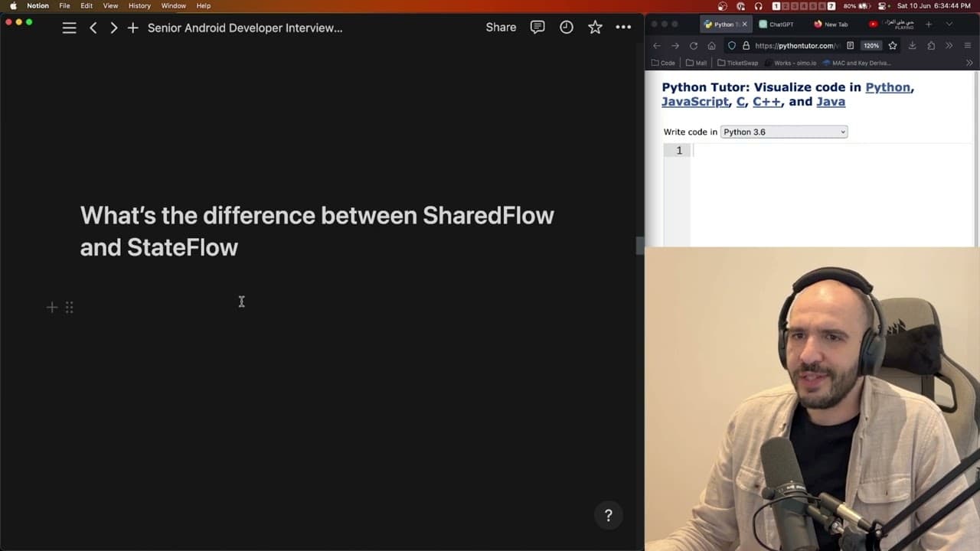Open the three-dot page options menu
The height and width of the screenshot is (551, 980).
pos(623,27)
